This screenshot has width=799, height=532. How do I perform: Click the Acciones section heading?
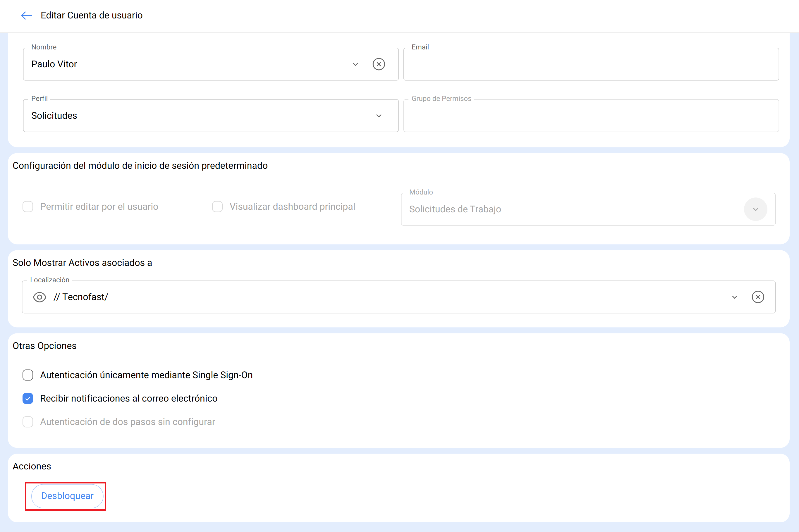[x=32, y=466]
